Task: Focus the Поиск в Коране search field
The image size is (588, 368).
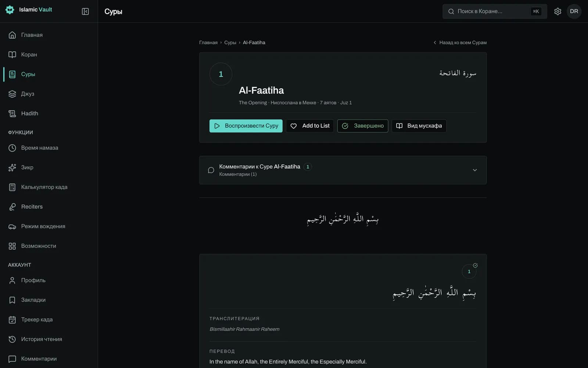Action: tap(495, 11)
